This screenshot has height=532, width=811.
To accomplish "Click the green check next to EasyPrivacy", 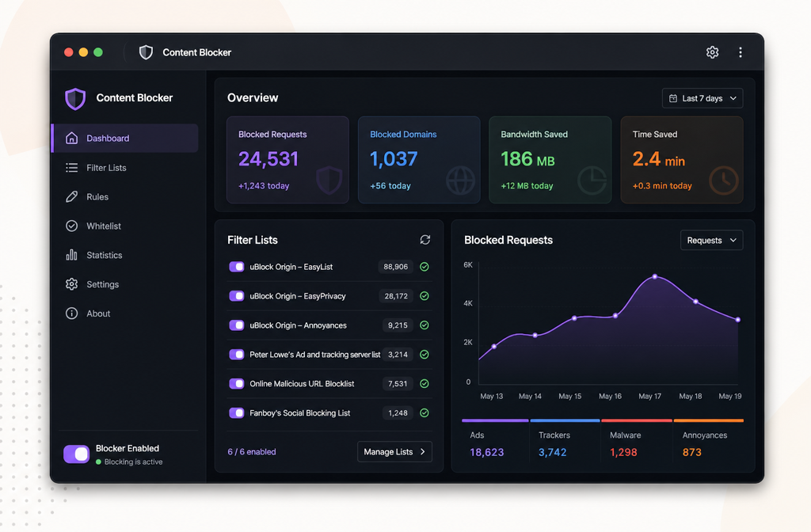I will coord(425,296).
